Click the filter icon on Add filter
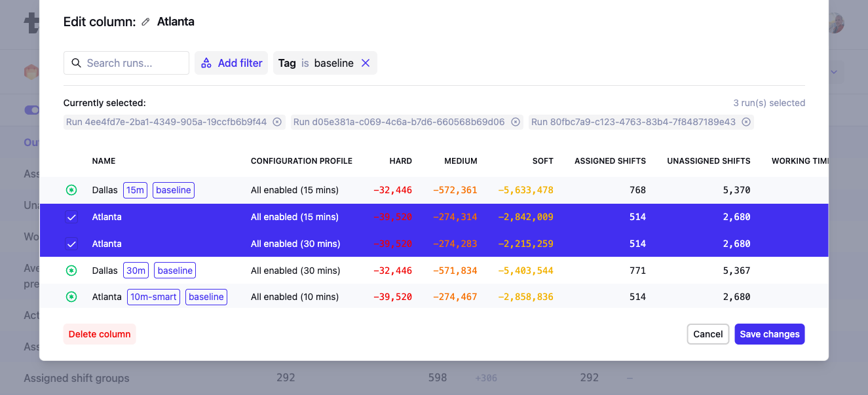 206,62
